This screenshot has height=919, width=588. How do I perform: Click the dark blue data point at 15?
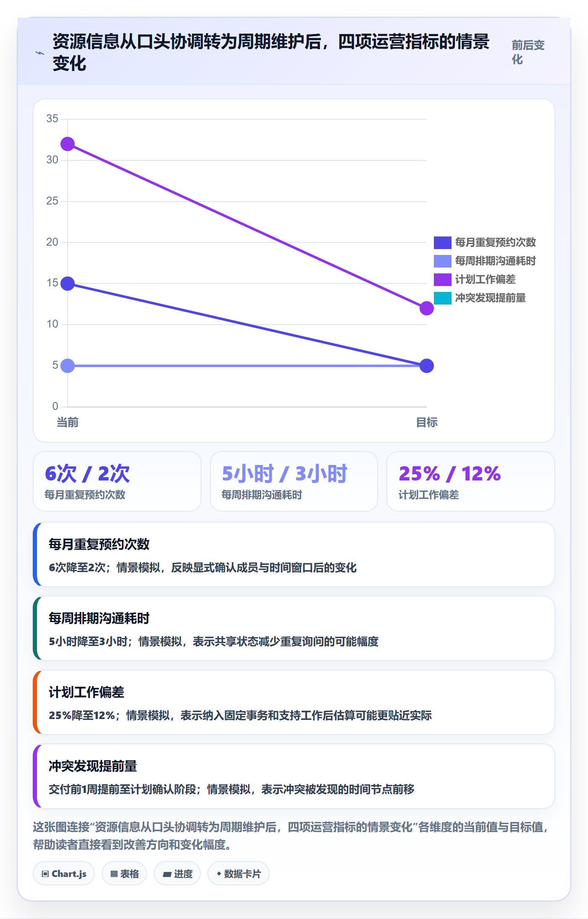[x=68, y=284]
